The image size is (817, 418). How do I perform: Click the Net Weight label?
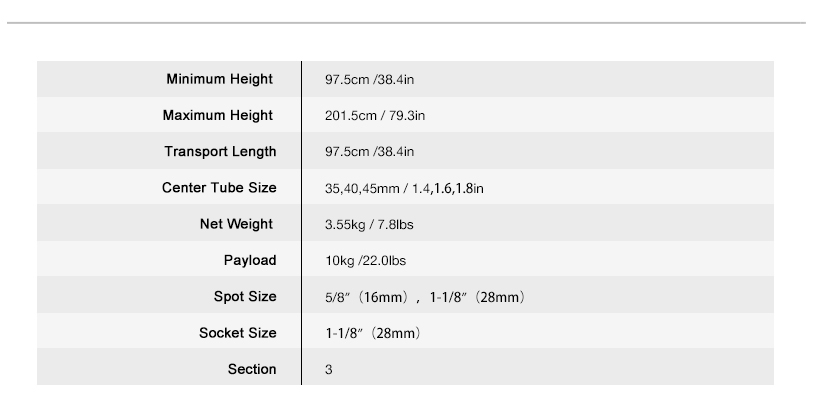point(236,224)
